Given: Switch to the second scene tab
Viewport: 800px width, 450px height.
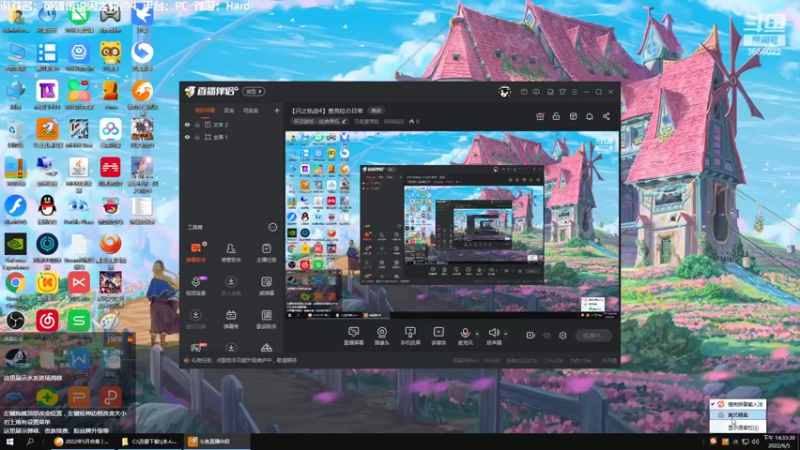Looking at the screenshot, I should 229,110.
